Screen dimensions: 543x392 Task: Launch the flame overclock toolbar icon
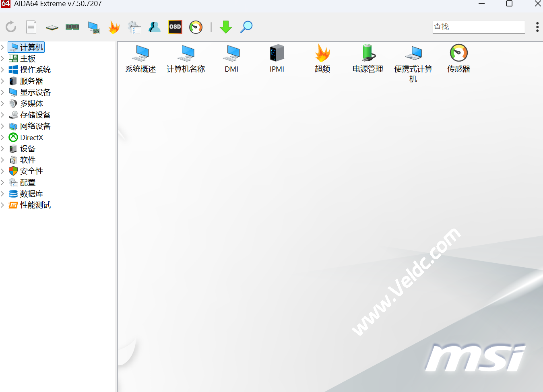114,27
